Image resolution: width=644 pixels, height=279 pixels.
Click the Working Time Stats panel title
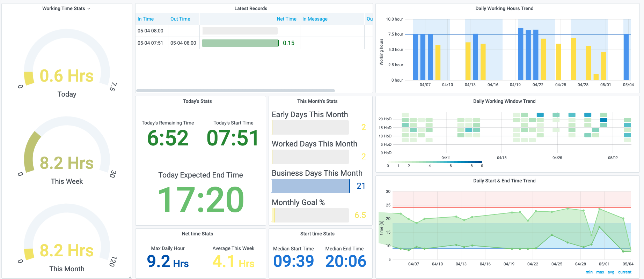pos(64,8)
